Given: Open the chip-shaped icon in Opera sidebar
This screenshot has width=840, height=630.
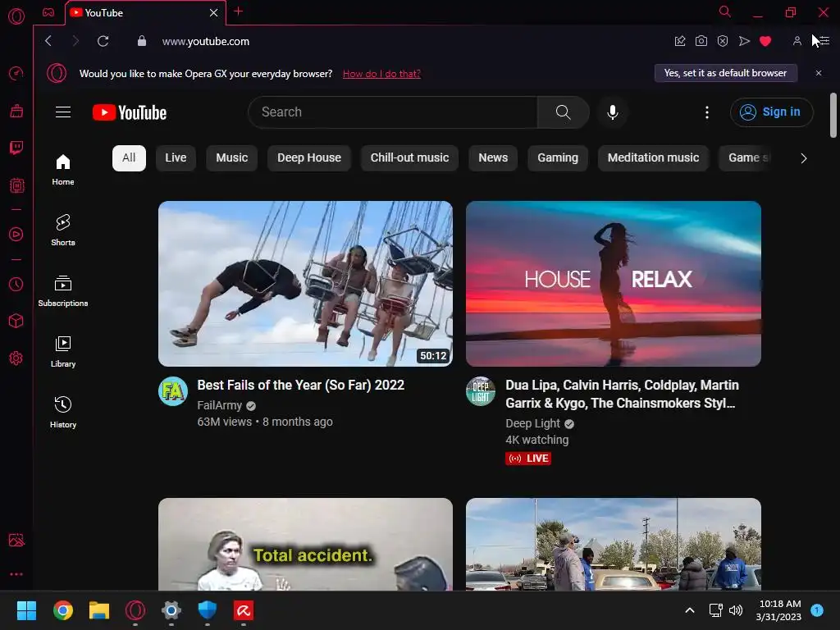Looking at the screenshot, I should (16, 185).
